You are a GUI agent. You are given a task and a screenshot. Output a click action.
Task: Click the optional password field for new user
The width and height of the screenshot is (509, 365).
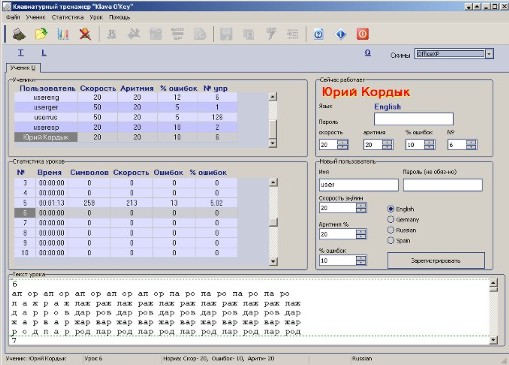443,185
